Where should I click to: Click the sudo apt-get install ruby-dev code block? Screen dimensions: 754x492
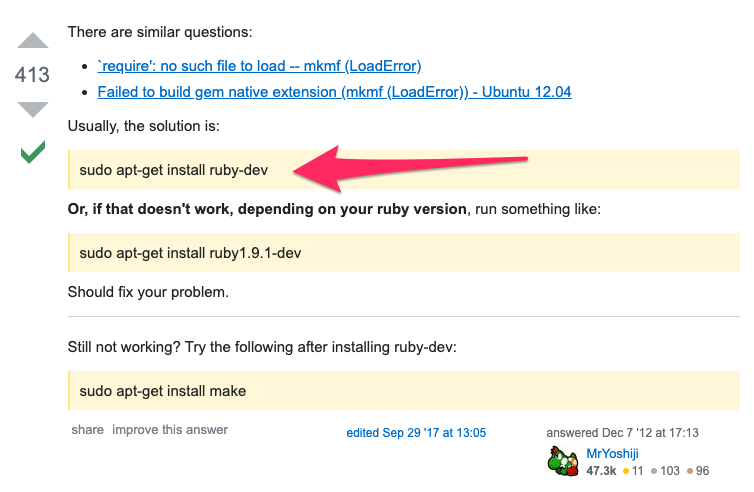[404, 170]
